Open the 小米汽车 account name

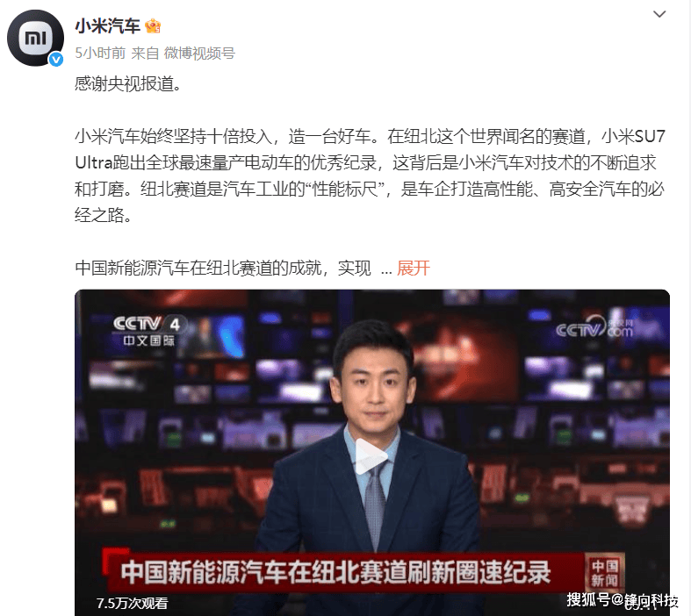[x=107, y=26]
